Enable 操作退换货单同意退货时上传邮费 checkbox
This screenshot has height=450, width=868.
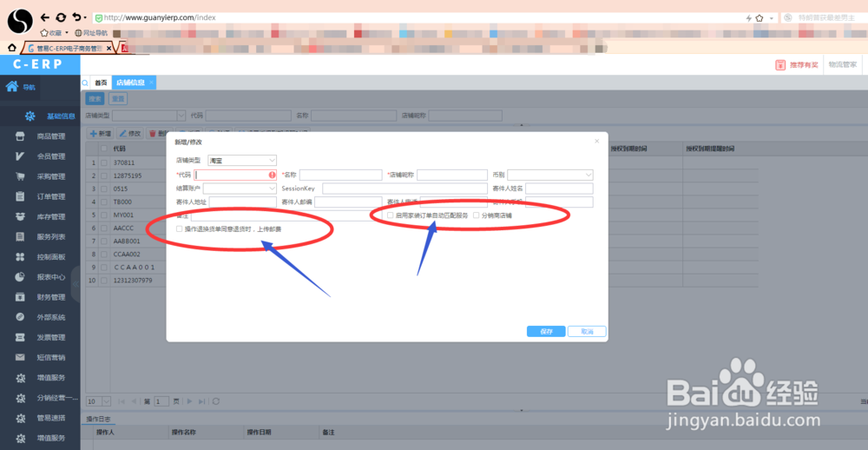pos(179,228)
